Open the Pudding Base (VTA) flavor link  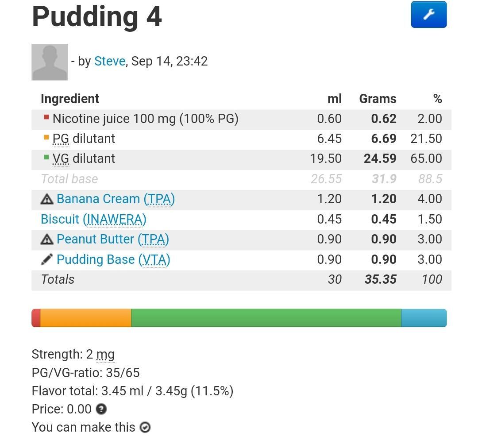pyautogui.click(x=113, y=259)
